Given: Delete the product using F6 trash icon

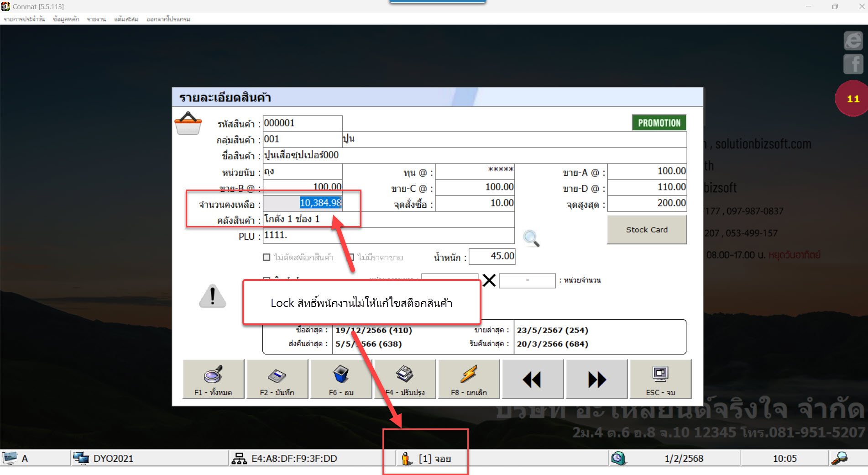Looking at the screenshot, I should click(x=341, y=379).
